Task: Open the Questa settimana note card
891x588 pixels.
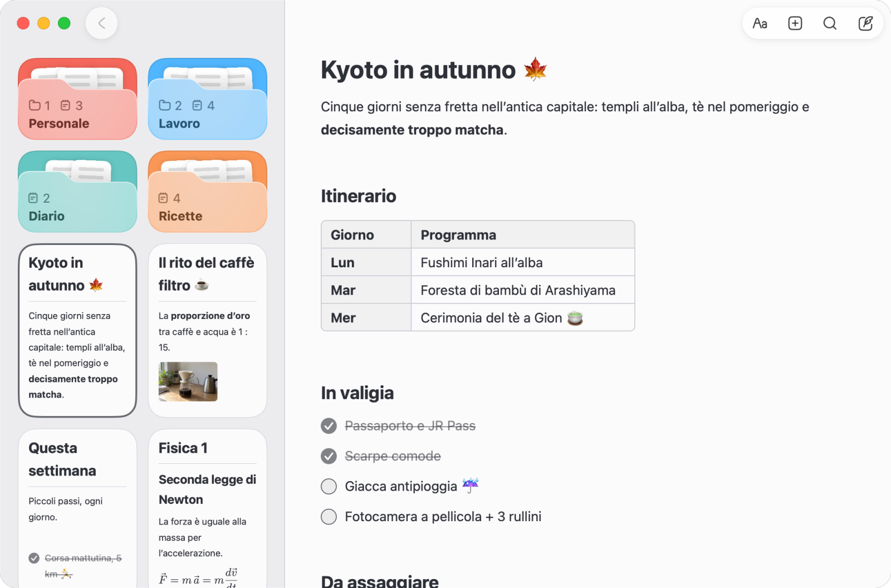Action: pyautogui.click(x=77, y=508)
